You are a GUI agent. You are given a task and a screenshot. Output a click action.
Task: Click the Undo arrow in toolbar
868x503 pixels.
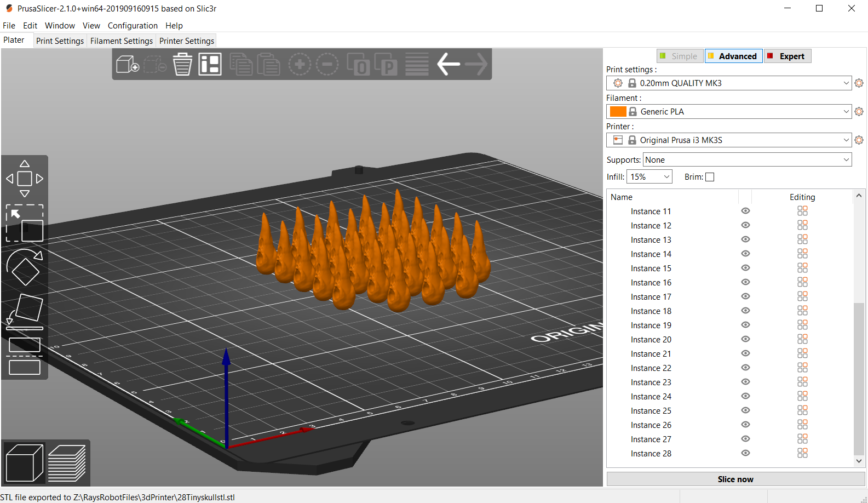(449, 65)
